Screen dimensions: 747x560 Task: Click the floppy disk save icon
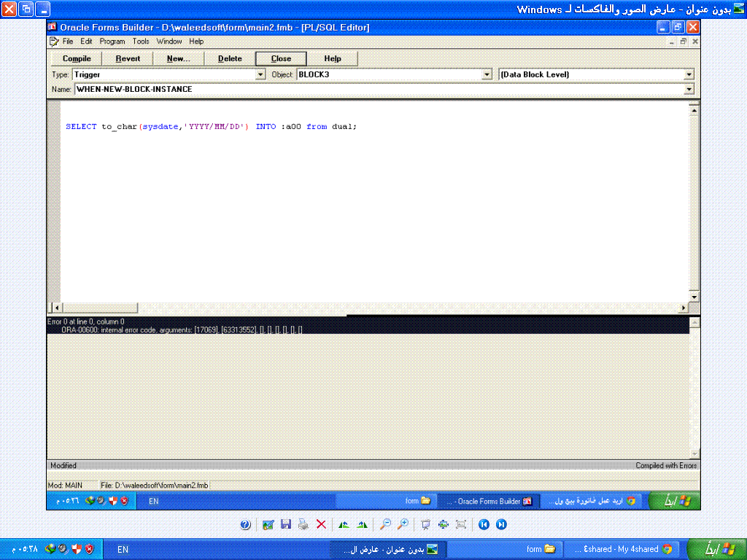tap(286, 524)
